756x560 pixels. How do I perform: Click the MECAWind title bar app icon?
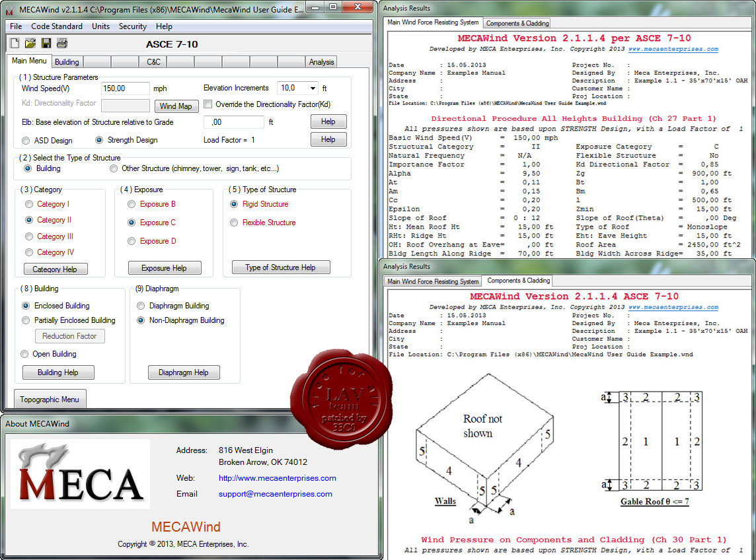click(9, 10)
